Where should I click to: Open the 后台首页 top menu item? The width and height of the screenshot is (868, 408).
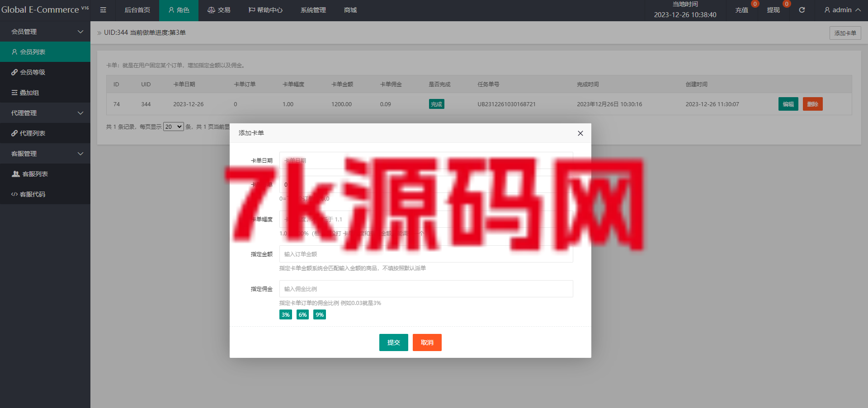coord(137,10)
